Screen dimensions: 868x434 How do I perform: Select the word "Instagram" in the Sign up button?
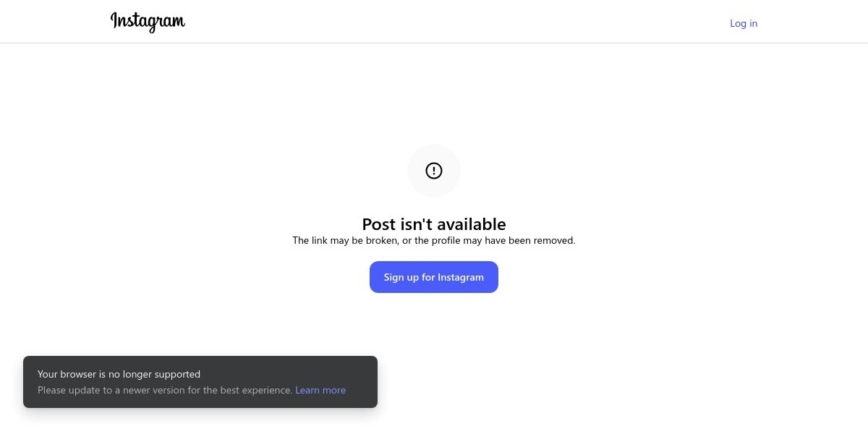point(461,277)
